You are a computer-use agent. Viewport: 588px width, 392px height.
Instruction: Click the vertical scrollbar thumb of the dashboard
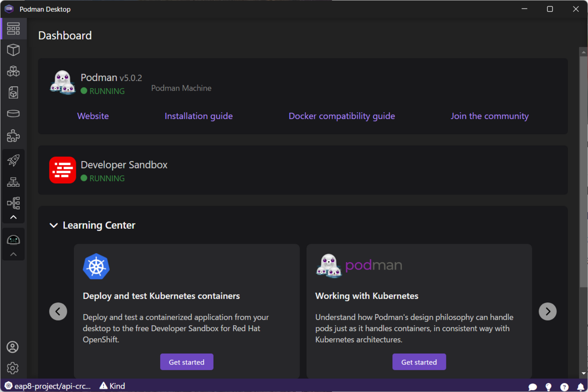[x=583, y=171]
